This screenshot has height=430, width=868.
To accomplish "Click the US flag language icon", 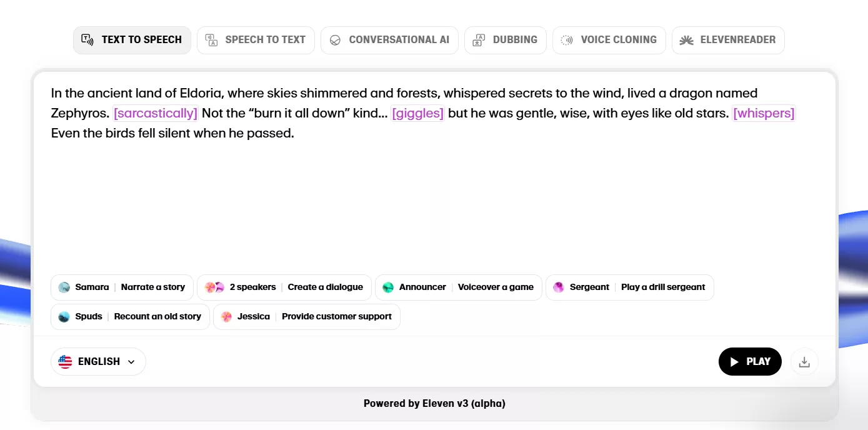I will click(x=65, y=362).
